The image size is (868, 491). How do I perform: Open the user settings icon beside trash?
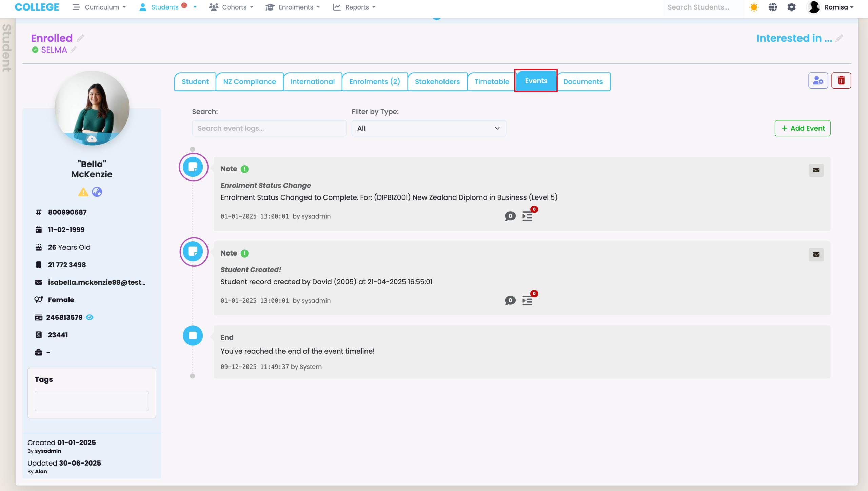tap(818, 81)
